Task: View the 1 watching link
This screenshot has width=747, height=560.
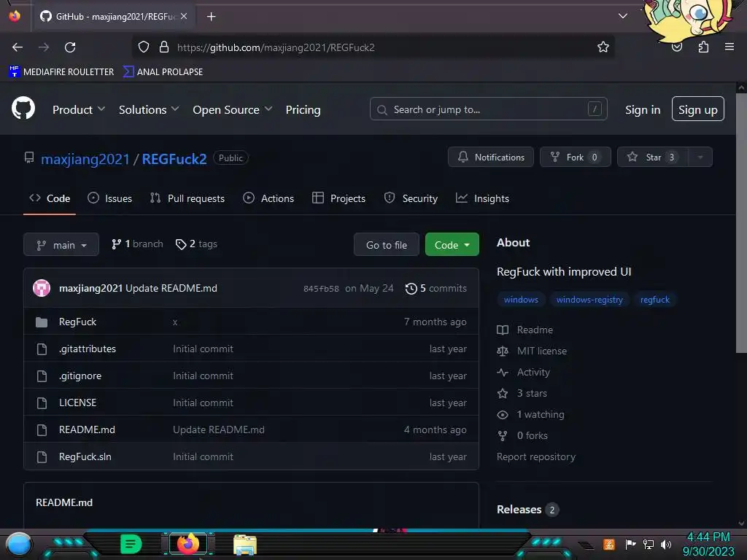Action: coord(530,415)
